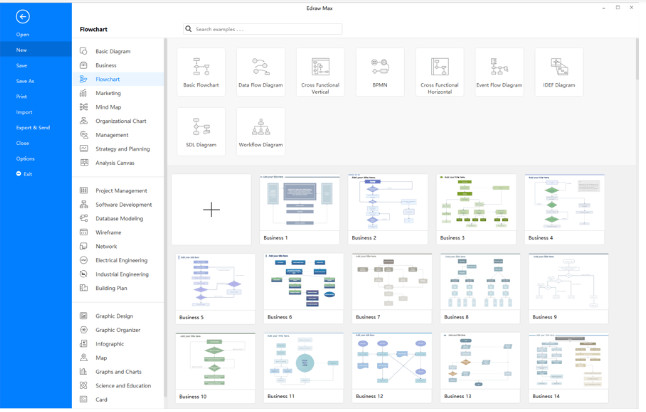Open the Business 6 example
The width and height of the screenshot is (646, 412).
coord(304,288)
